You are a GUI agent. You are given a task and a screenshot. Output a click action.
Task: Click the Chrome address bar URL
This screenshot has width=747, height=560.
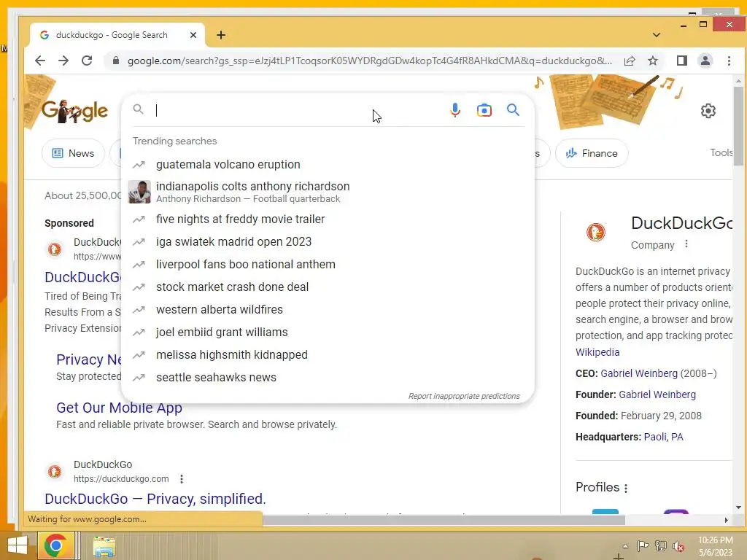[x=370, y=61]
